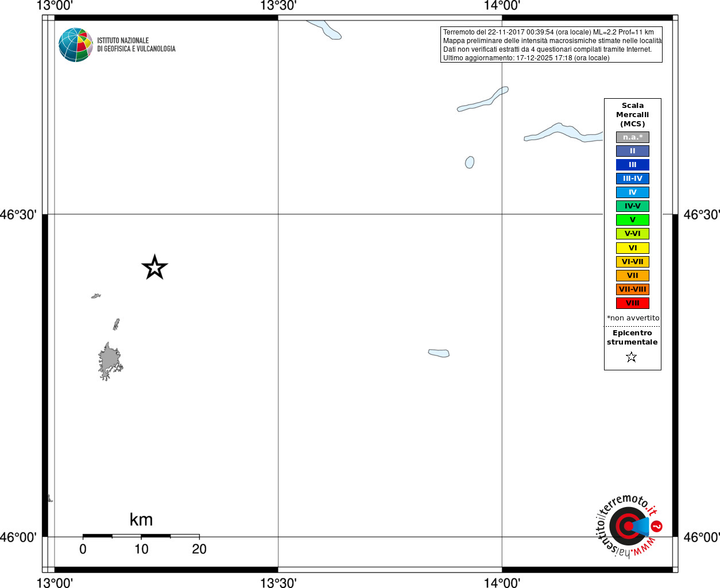Click the 'Mappa preliminare delle intensità' line

[552, 41]
